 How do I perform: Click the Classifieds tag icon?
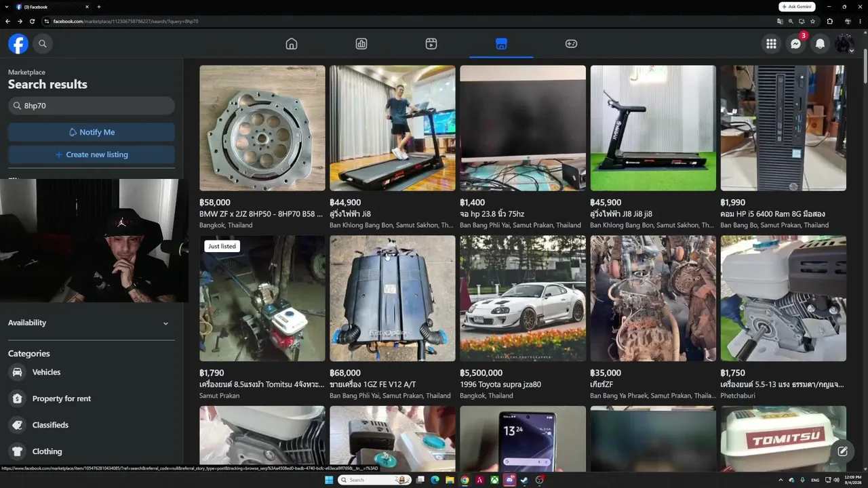tap(18, 425)
